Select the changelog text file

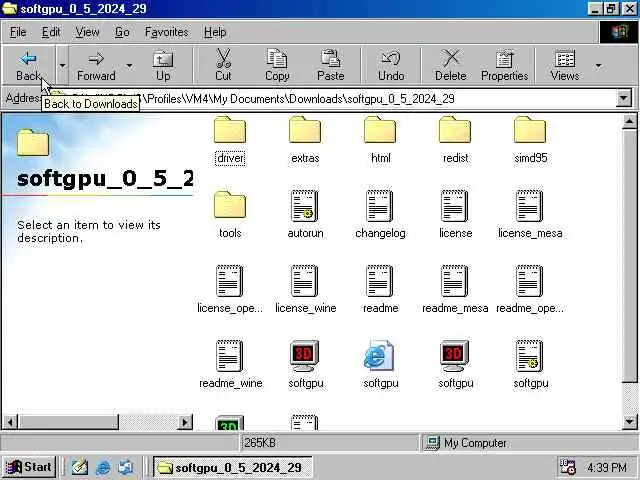tap(380, 216)
